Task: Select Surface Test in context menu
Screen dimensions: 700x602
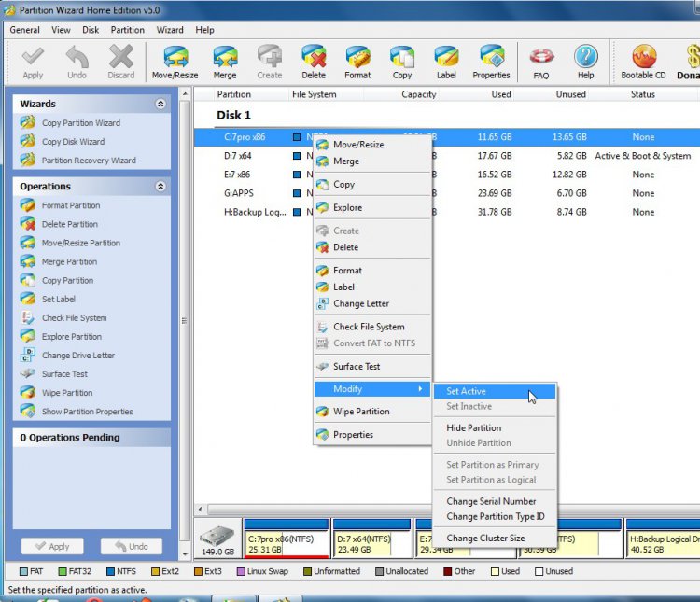Action: pos(372,367)
